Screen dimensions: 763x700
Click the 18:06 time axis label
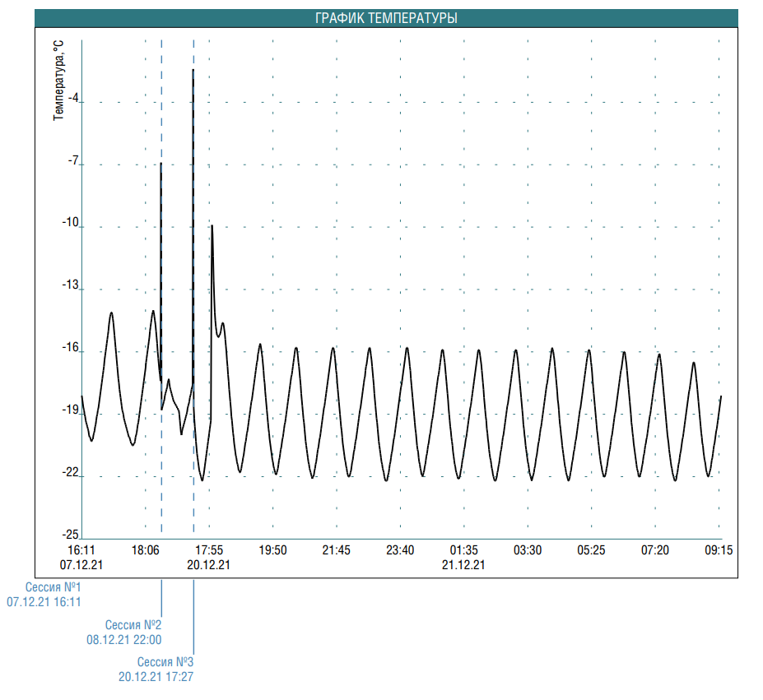[x=145, y=550]
